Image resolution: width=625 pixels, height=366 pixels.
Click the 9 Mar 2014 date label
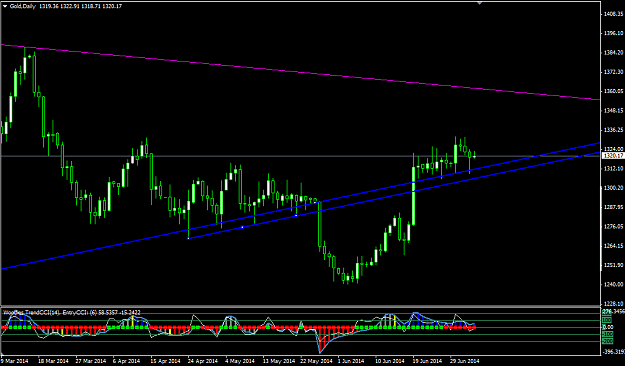point(15,361)
